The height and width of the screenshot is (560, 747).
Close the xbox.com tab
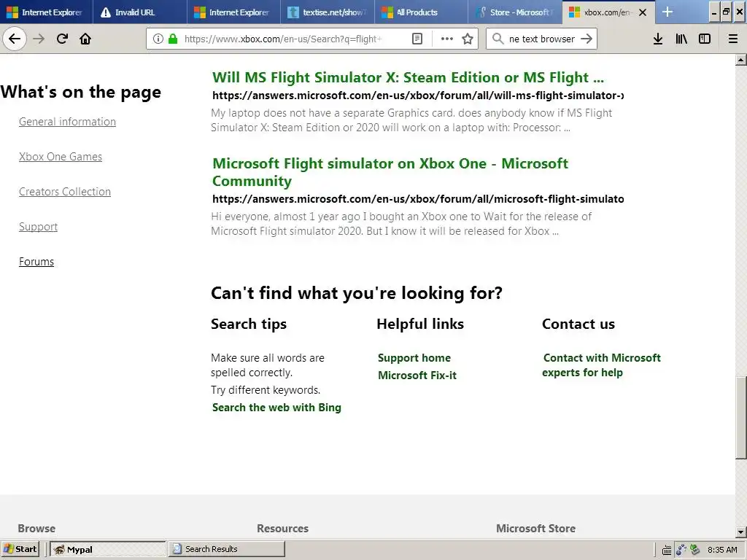coord(643,12)
